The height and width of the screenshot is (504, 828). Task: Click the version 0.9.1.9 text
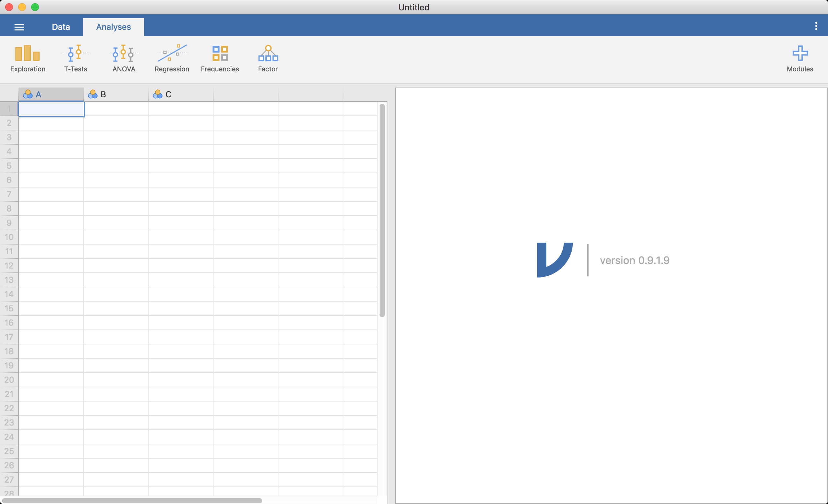tap(635, 260)
